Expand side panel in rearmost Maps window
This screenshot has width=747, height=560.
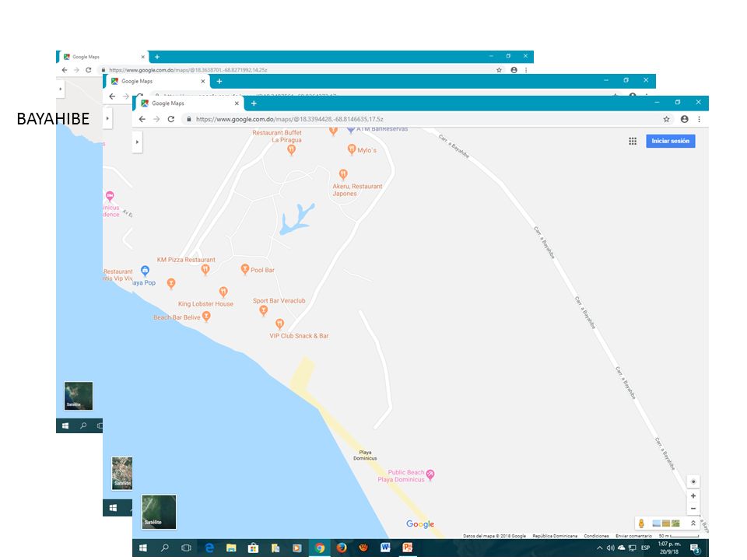click(60, 89)
